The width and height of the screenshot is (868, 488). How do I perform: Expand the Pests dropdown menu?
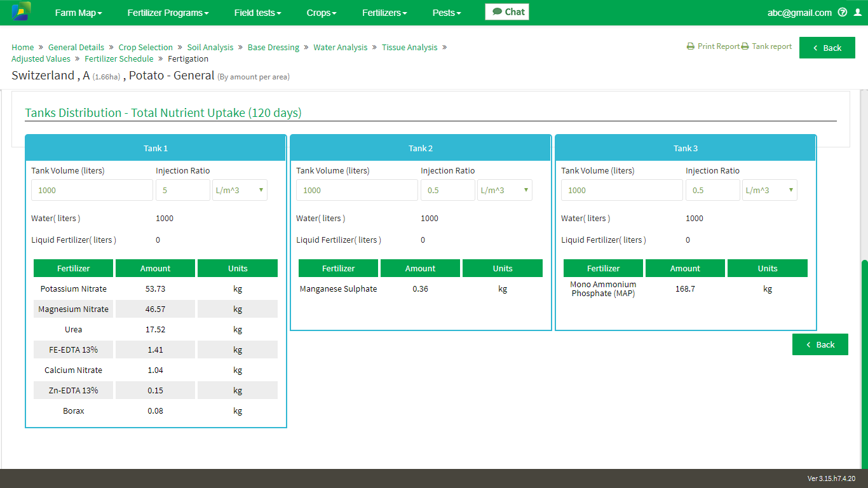click(447, 13)
